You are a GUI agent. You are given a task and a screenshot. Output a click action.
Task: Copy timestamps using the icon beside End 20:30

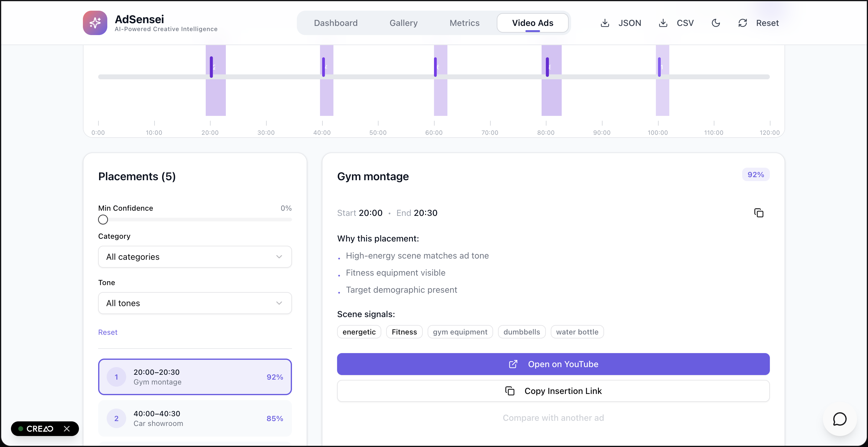[759, 213]
